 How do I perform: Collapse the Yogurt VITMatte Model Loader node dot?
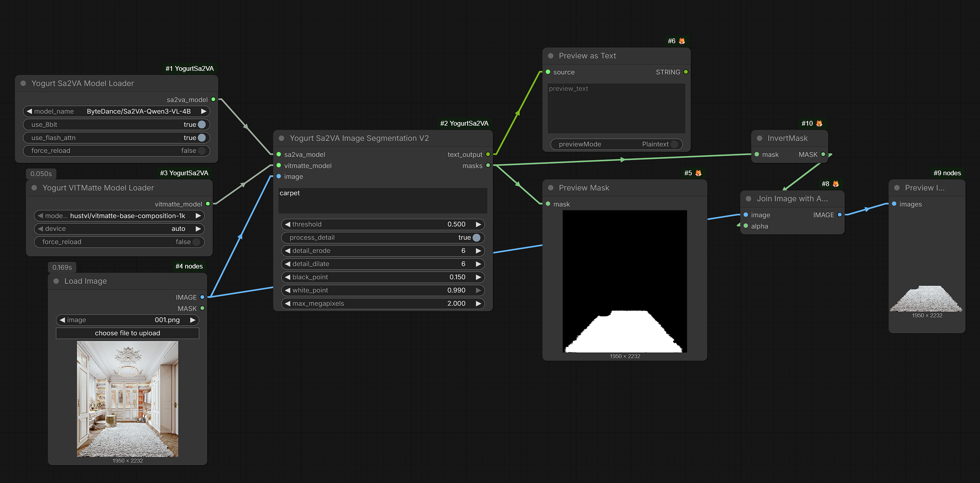(34, 188)
